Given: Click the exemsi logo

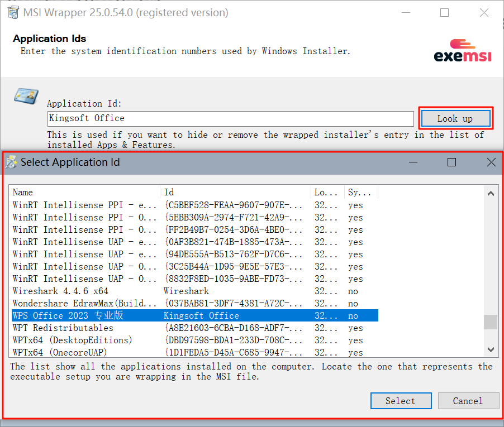Looking at the screenshot, I should click(x=463, y=51).
